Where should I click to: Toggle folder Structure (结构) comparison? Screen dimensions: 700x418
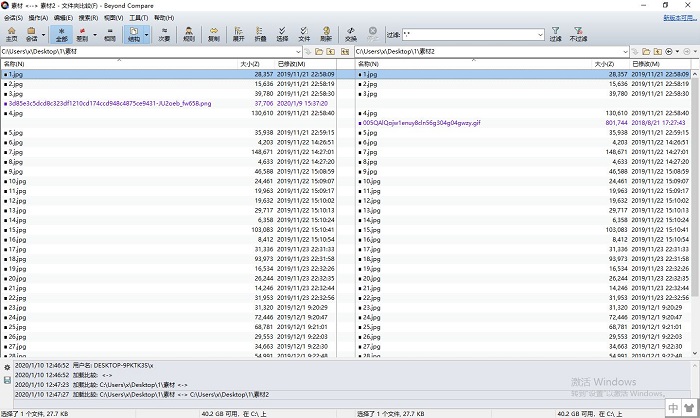[x=134, y=34]
